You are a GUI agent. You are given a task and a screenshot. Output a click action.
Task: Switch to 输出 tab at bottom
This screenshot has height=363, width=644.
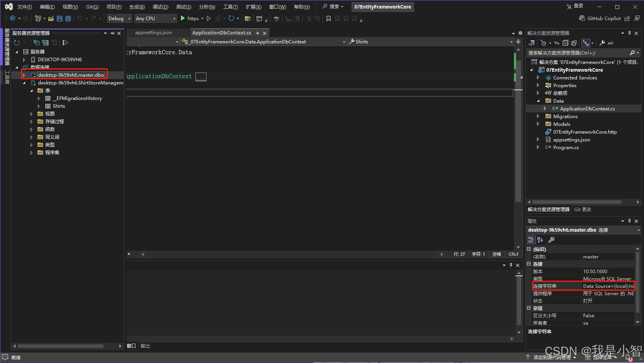point(145,346)
